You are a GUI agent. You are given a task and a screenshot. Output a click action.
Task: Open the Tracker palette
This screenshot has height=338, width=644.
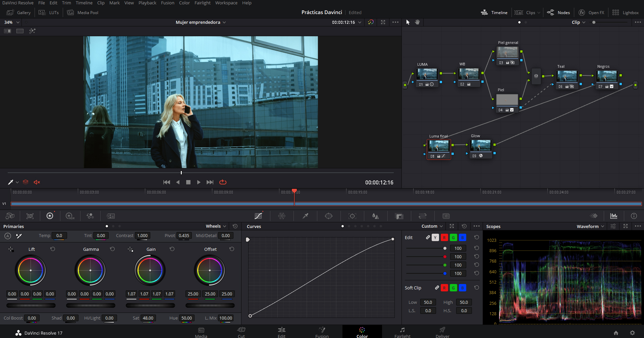352,216
